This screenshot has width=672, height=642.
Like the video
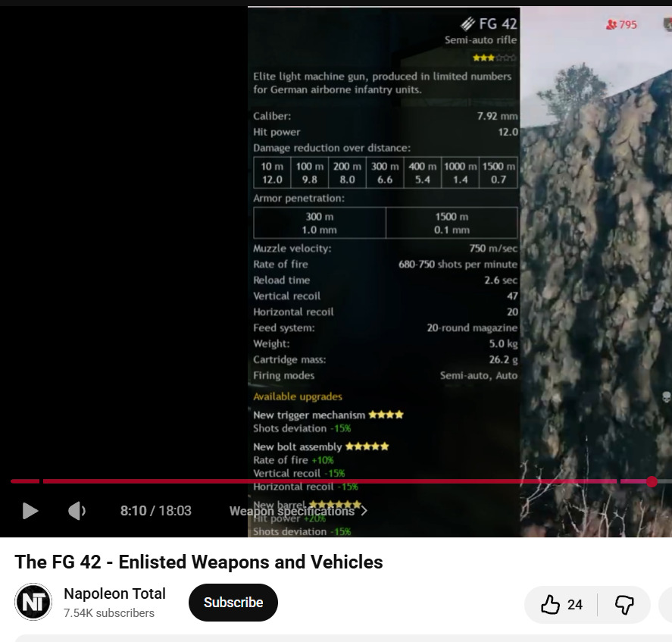(561, 605)
